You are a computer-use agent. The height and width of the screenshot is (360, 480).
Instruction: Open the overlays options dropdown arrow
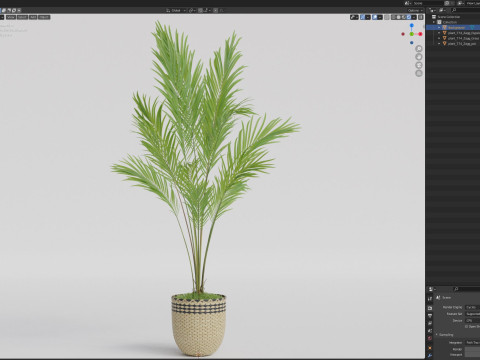[380, 17]
